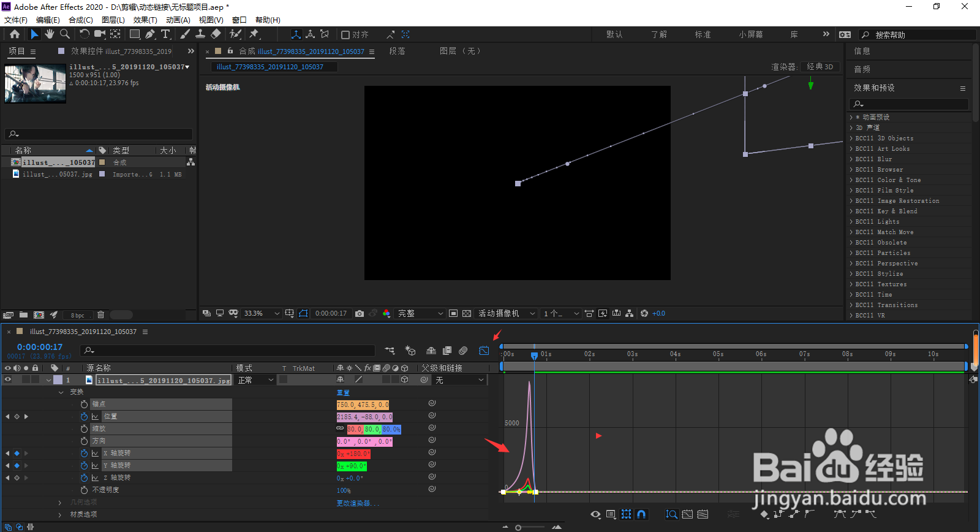Screen dimensions: 980x532
Task: Open the 动画(A) menu
Action: (178, 20)
